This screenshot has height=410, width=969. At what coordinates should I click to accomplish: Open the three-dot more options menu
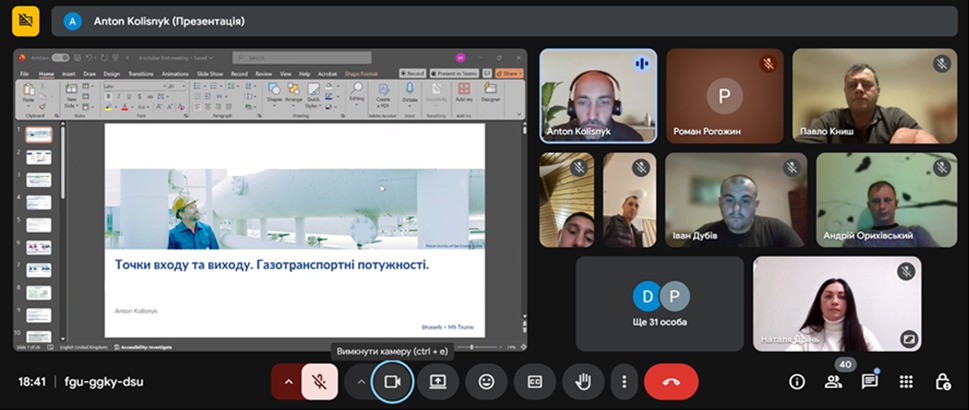(x=624, y=381)
